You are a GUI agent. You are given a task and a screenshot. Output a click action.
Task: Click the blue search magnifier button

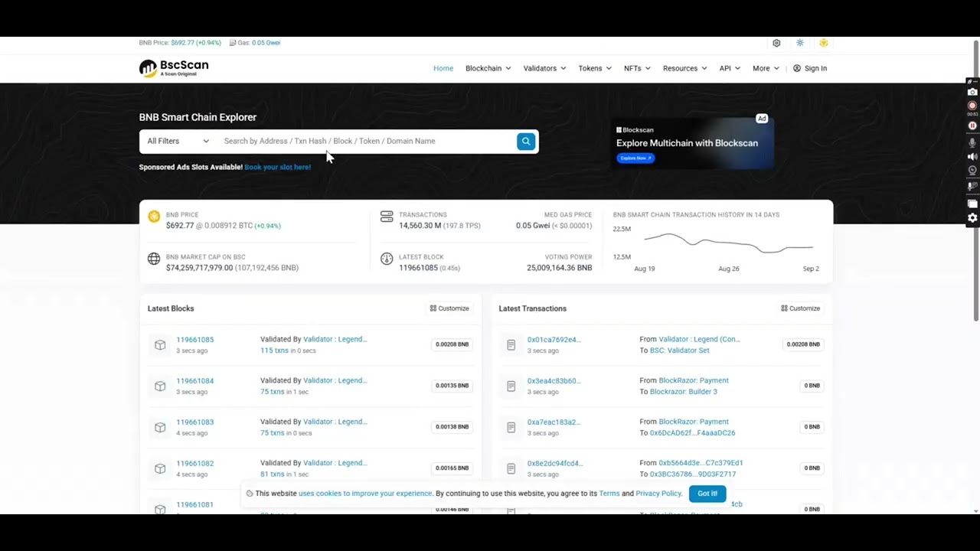click(x=526, y=141)
